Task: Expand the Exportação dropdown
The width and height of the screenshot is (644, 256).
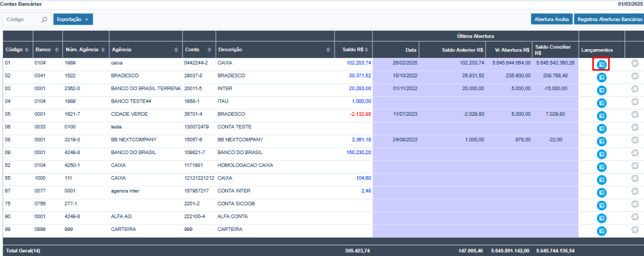Action: pyautogui.click(x=73, y=19)
